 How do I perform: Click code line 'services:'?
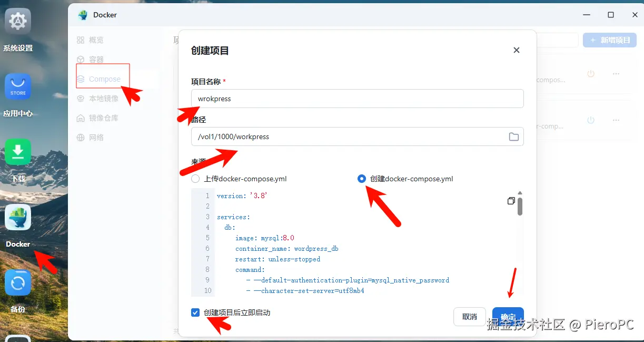tap(233, 217)
